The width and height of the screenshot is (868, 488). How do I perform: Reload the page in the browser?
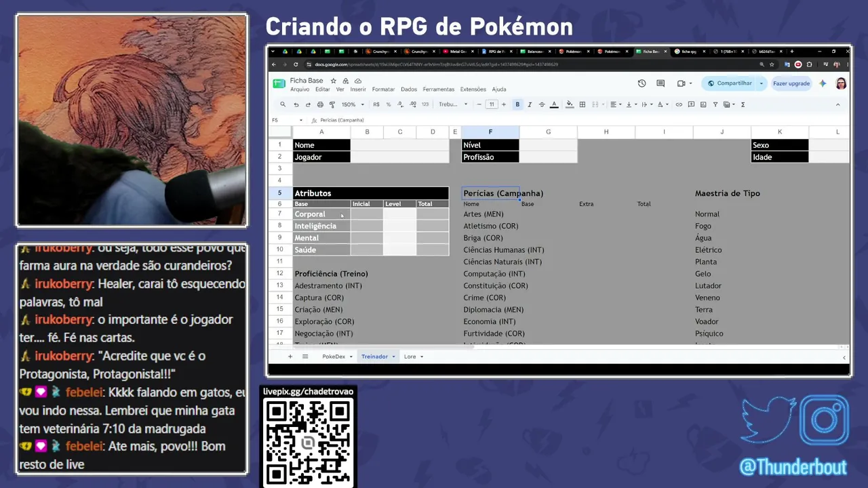tap(296, 64)
